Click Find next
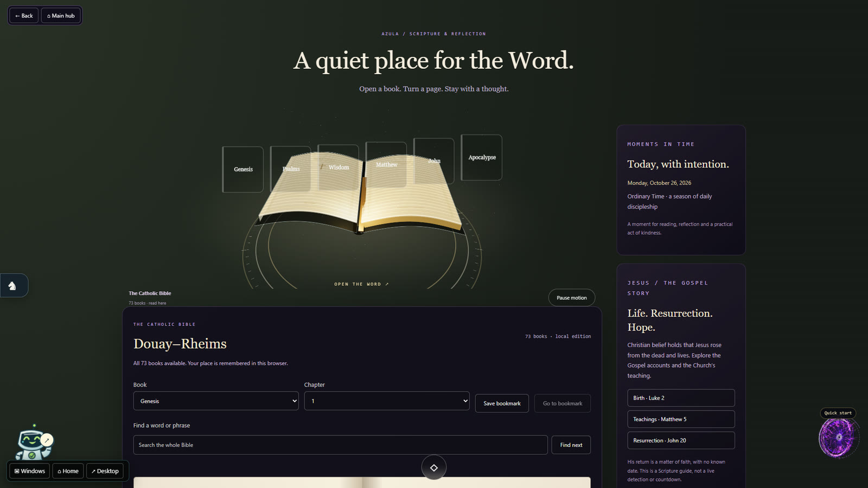This screenshot has width=868, height=488. (x=571, y=445)
